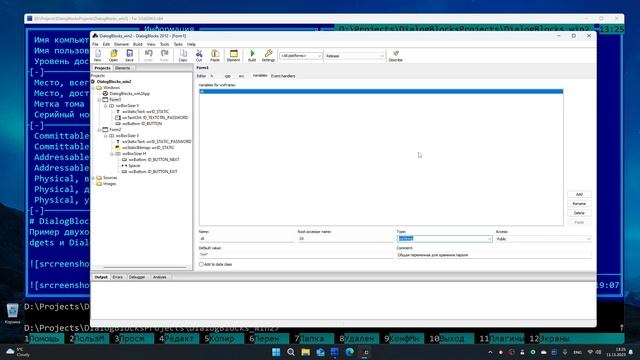640x360 pixels.
Task: Open taskbar Search icon
Action: (291, 352)
